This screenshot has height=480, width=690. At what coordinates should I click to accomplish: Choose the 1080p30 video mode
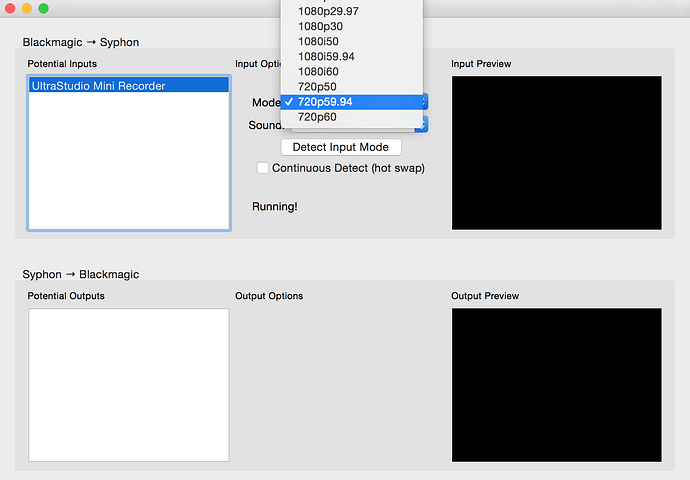pyautogui.click(x=320, y=26)
